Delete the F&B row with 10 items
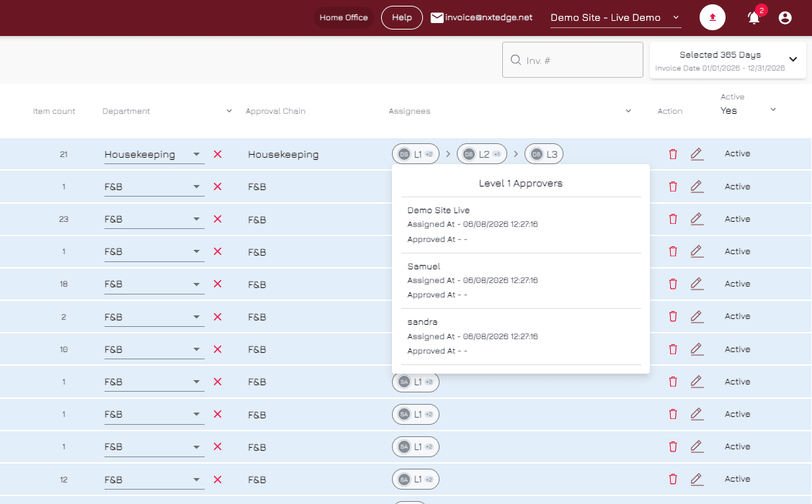 click(673, 349)
